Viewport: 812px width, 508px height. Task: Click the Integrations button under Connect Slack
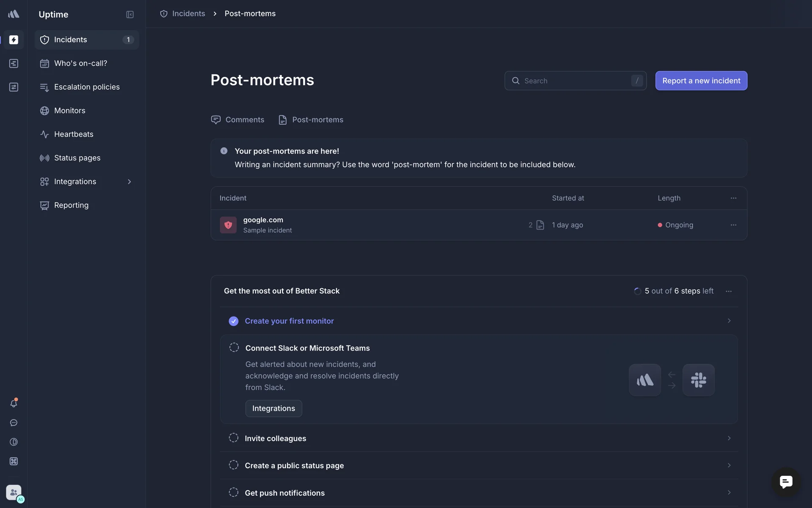click(x=273, y=409)
